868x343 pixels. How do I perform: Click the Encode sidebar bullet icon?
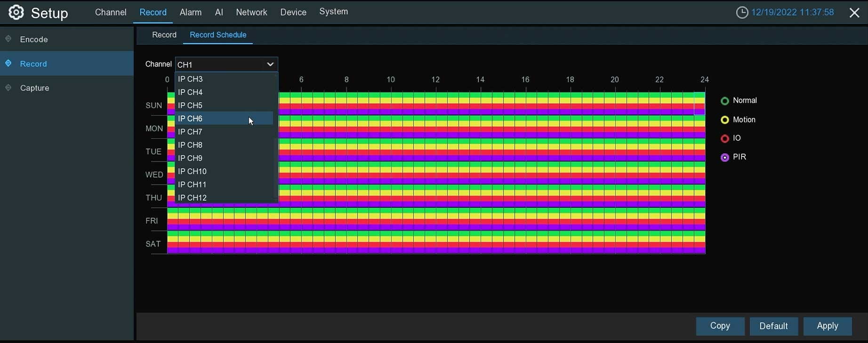tap(8, 39)
